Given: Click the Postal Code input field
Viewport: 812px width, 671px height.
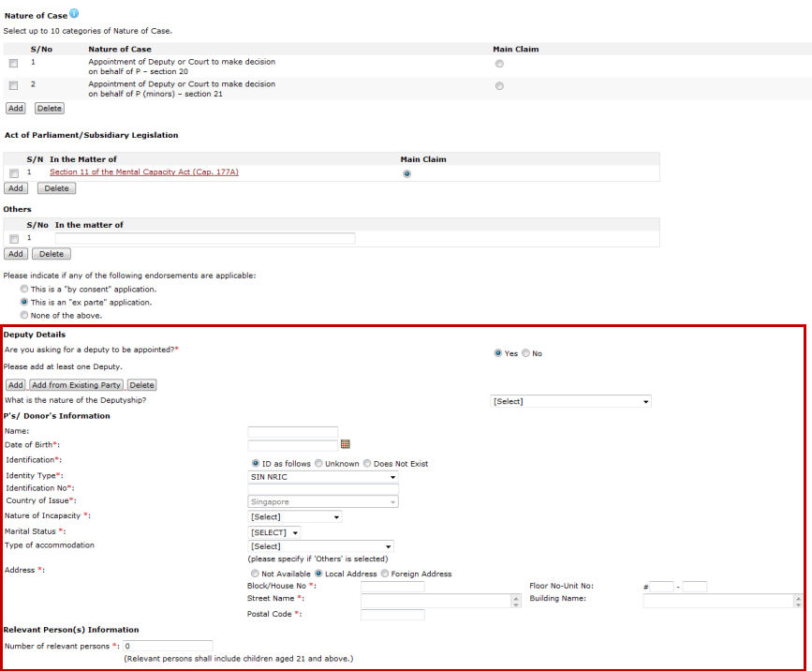Looking at the screenshot, I should point(392,615).
